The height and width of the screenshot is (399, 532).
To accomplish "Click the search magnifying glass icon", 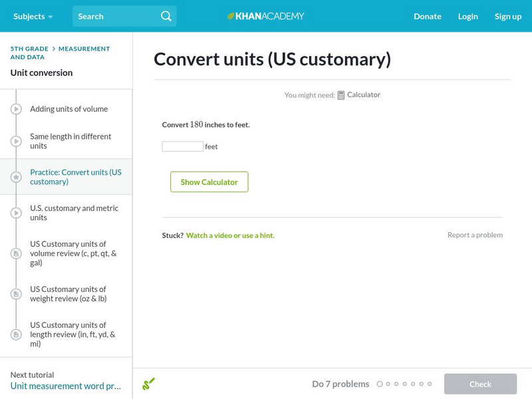I will [166, 16].
